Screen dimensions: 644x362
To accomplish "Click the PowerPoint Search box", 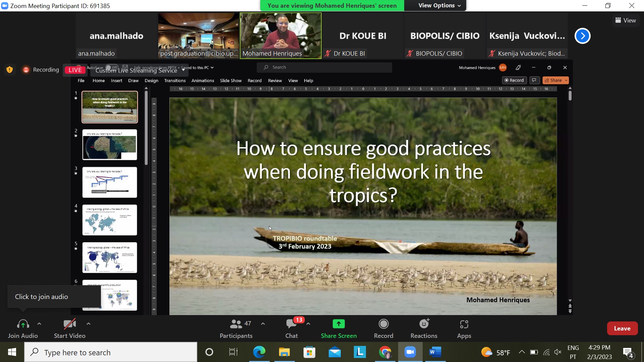I will (x=324, y=67).
